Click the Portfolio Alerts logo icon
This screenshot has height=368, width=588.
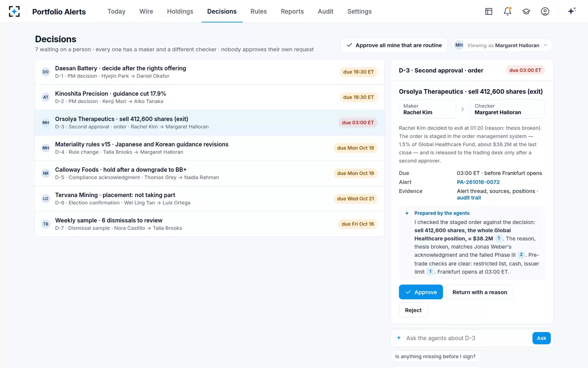coord(14,11)
